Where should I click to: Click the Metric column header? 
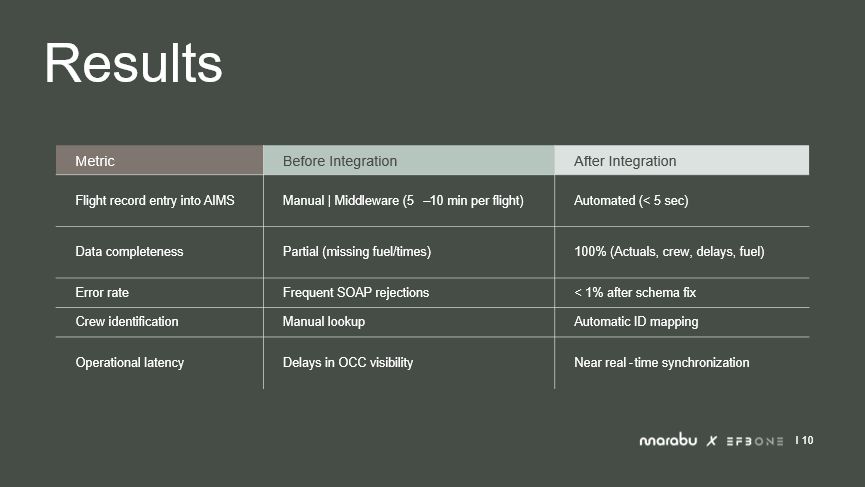click(95, 161)
